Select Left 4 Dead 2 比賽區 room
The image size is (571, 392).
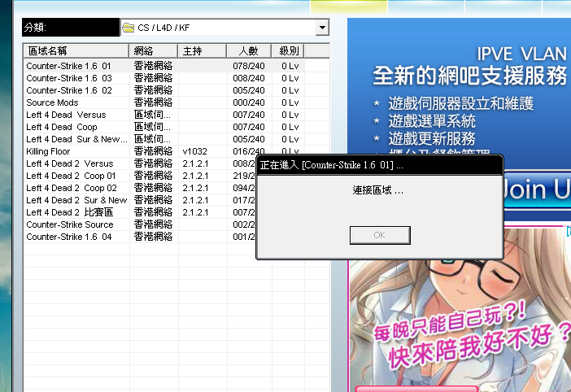point(140,212)
